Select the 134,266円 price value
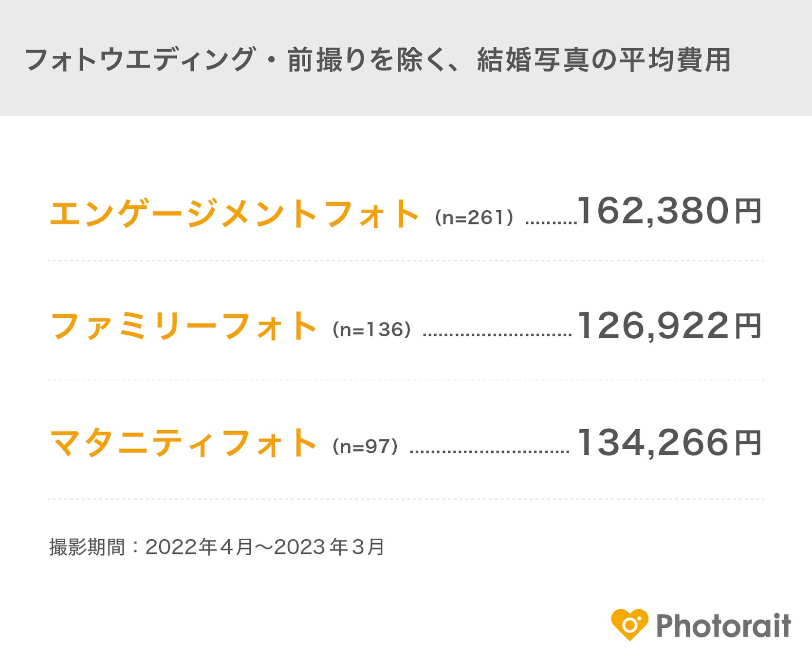 (x=669, y=443)
